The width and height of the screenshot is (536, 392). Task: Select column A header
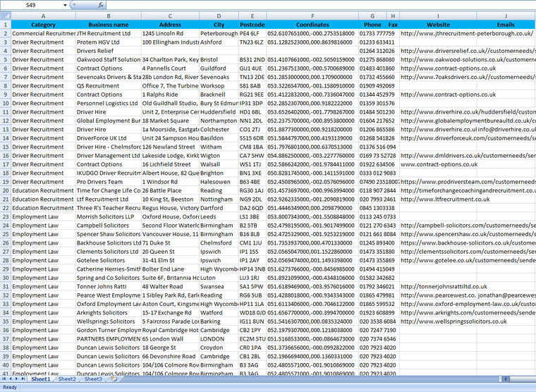click(x=43, y=16)
